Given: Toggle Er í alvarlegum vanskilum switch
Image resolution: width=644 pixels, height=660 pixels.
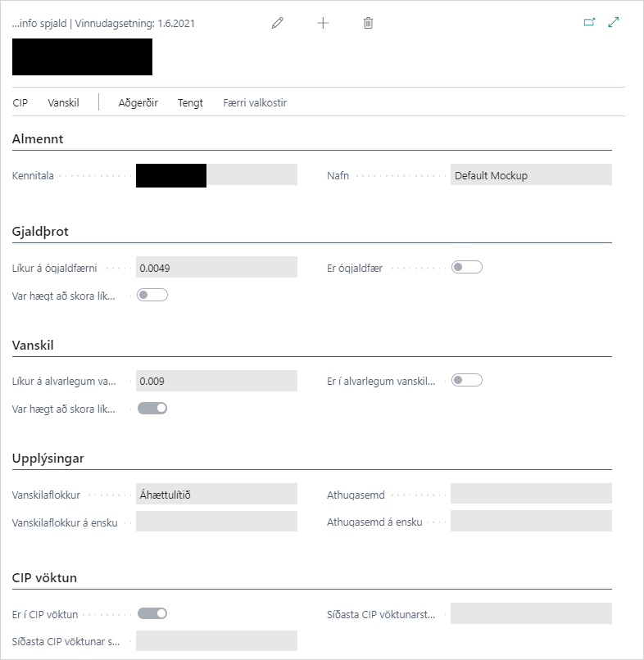Looking at the screenshot, I should [467, 380].
